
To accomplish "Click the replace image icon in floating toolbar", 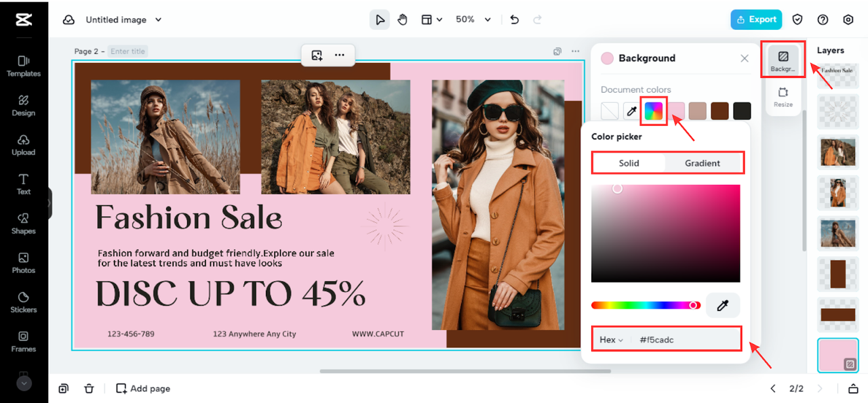I will click(317, 55).
